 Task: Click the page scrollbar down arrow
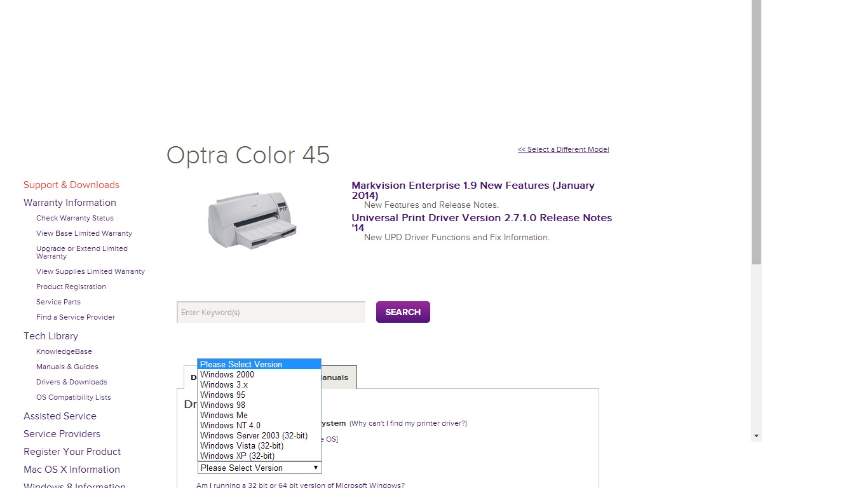click(x=756, y=436)
